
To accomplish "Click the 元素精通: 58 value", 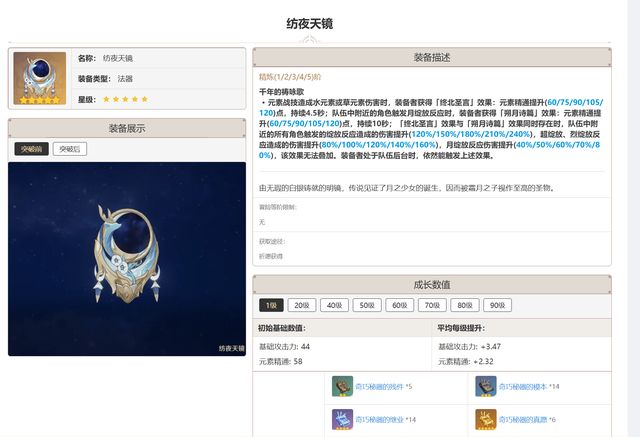I will 281,362.
